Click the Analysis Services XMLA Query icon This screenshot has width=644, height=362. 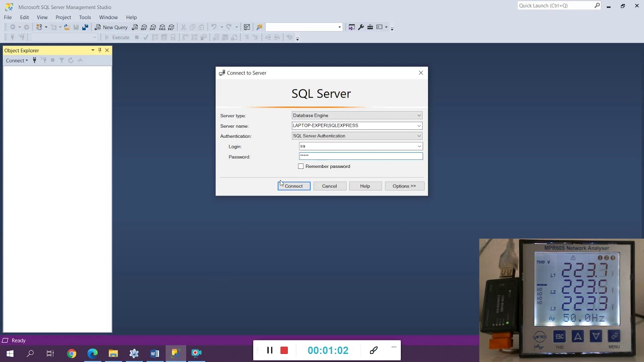(x=162, y=27)
